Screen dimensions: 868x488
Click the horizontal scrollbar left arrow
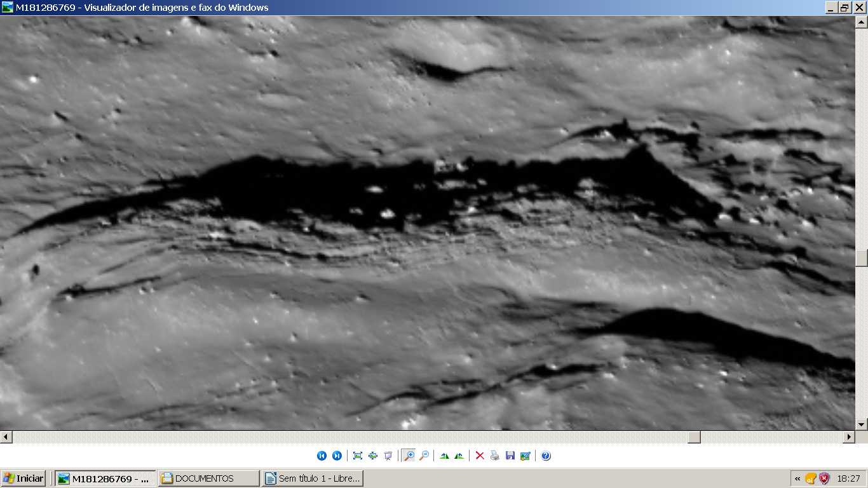point(6,437)
